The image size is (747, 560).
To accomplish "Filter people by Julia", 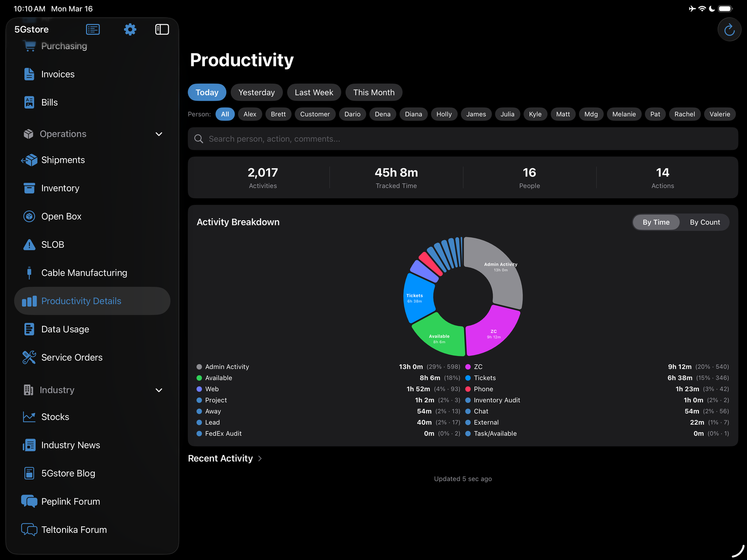I will pyautogui.click(x=507, y=114).
